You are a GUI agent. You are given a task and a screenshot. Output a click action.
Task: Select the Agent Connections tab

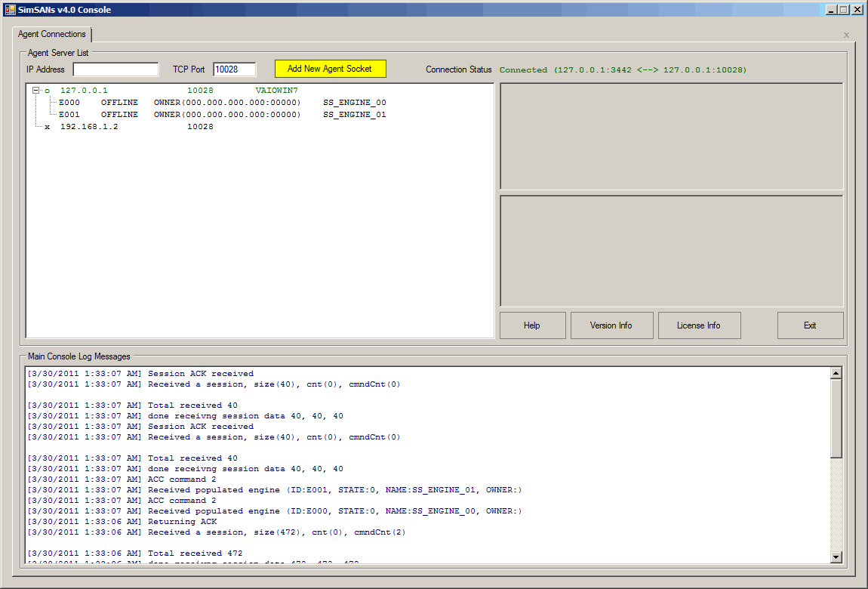(x=52, y=35)
